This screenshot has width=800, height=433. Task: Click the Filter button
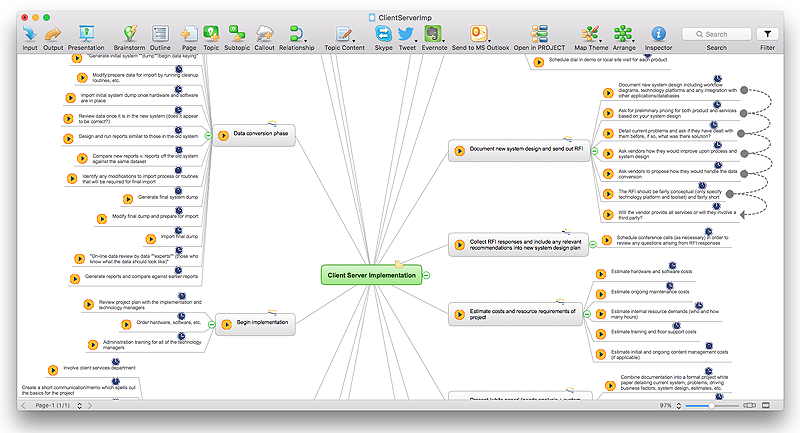click(767, 34)
